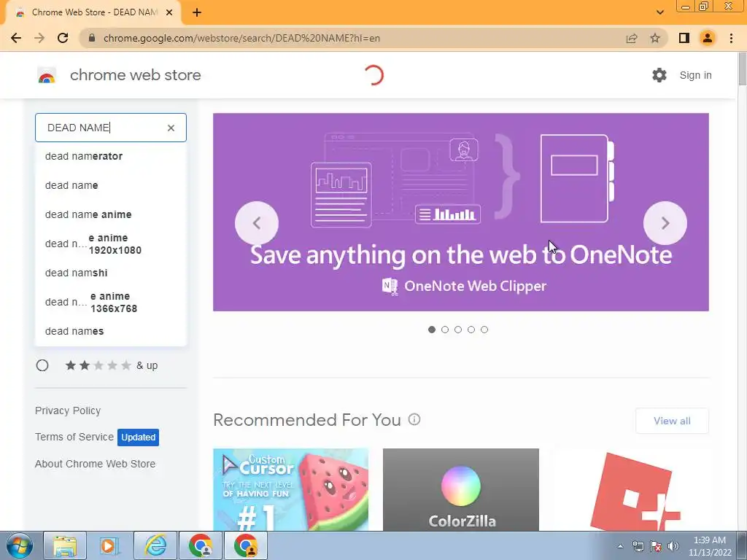Select the fourth carousel dot
The width and height of the screenshot is (747, 560).
[471, 330]
